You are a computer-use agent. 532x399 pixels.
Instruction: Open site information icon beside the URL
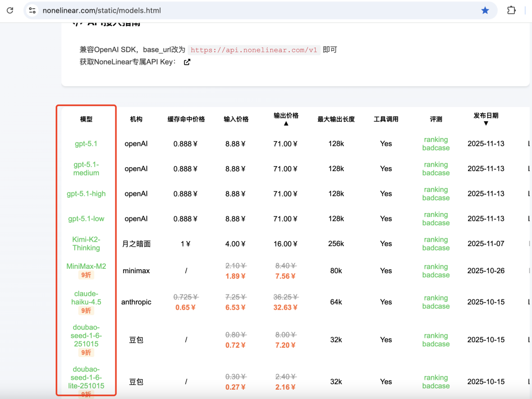[33, 10]
